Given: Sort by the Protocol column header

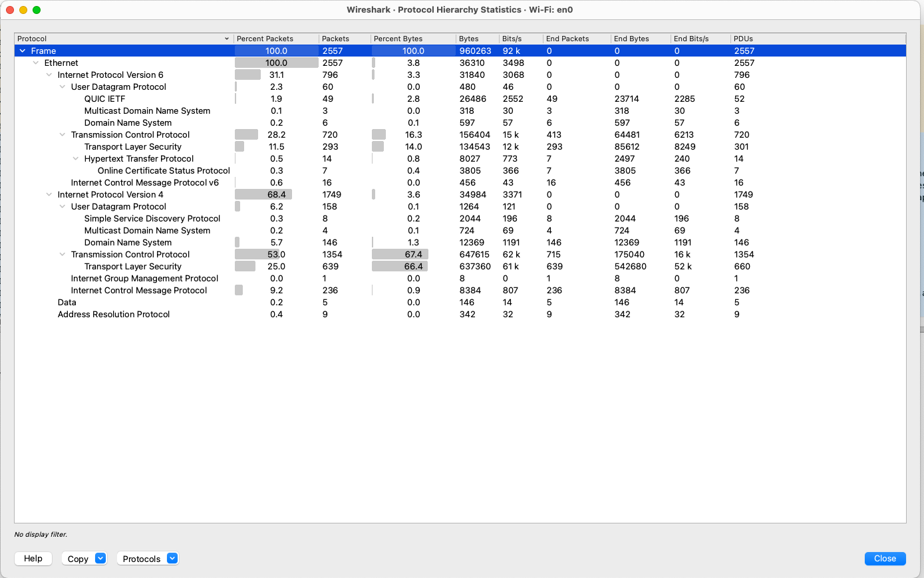Looking at the screenshot, I should point(124,39).
